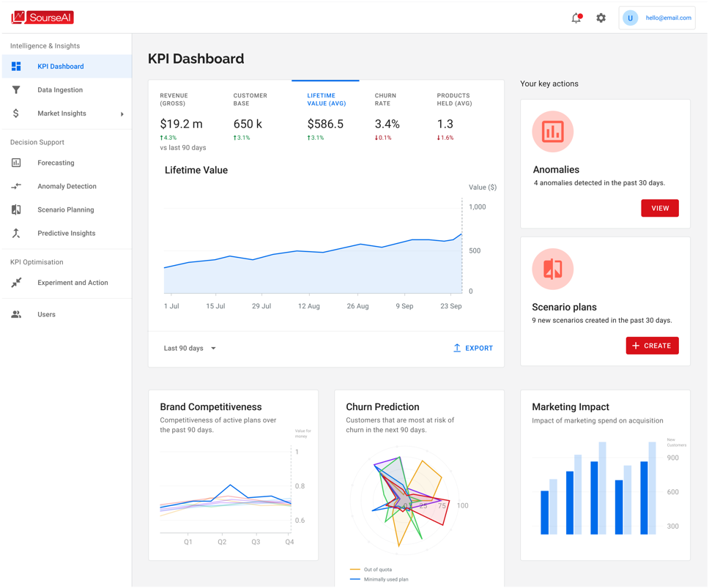The width and height of the screenshot is (709, 588).
Task: Click the Experiment and Action icon
Action: point(16,283)
